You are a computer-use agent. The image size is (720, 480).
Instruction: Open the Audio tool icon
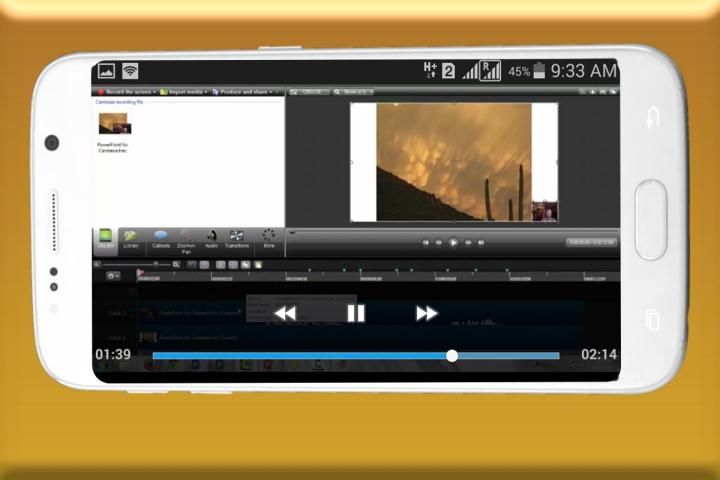pyautogui.click(x=211, y=238)
